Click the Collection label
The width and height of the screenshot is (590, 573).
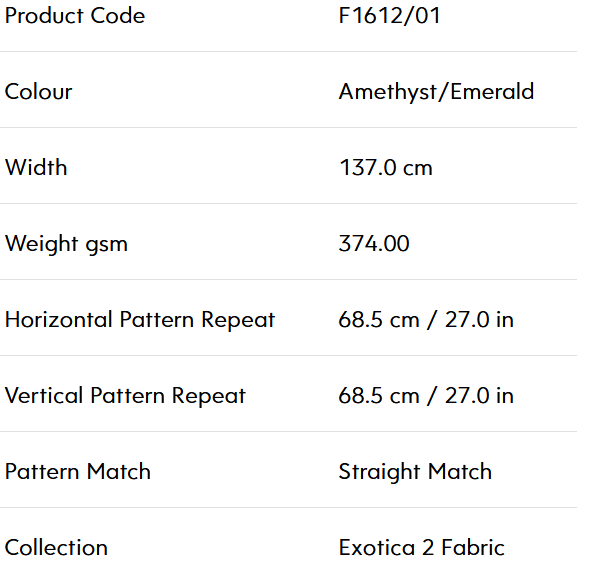click(x=56, y=548)
